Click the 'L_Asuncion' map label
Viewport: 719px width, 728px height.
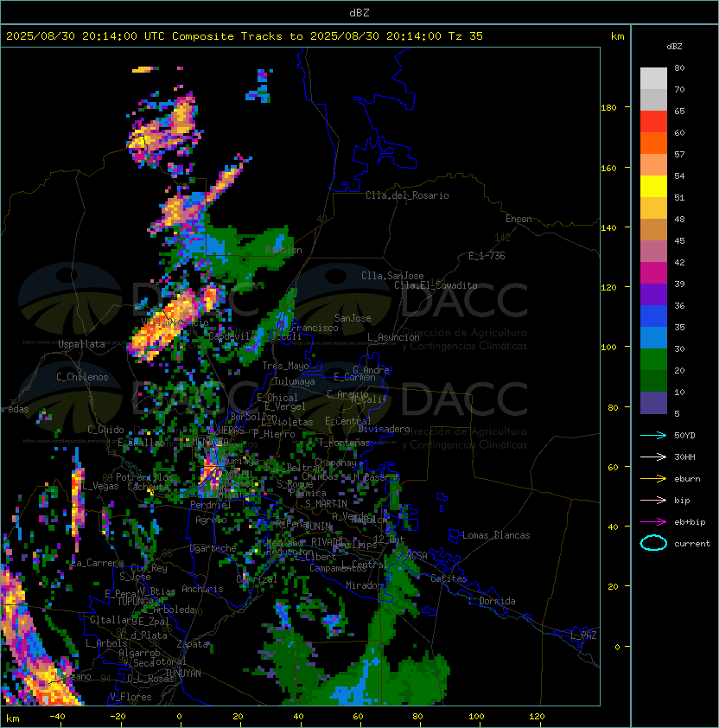[x=393, y=337]
